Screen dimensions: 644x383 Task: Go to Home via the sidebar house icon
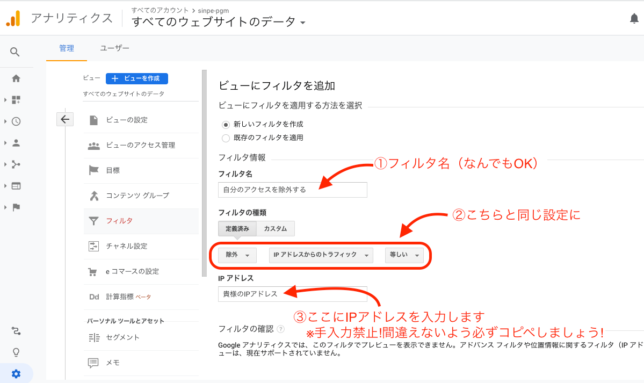[16, 78]
